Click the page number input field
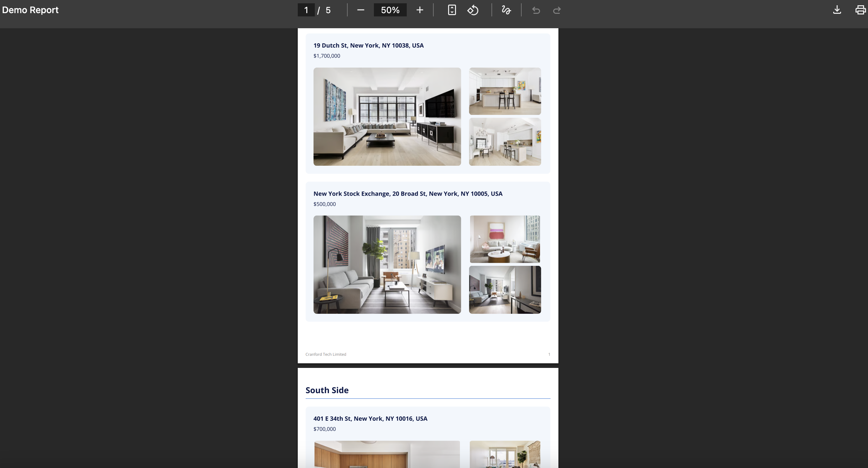The height and width of the screenshot is (468, 868). pos(306,10)
